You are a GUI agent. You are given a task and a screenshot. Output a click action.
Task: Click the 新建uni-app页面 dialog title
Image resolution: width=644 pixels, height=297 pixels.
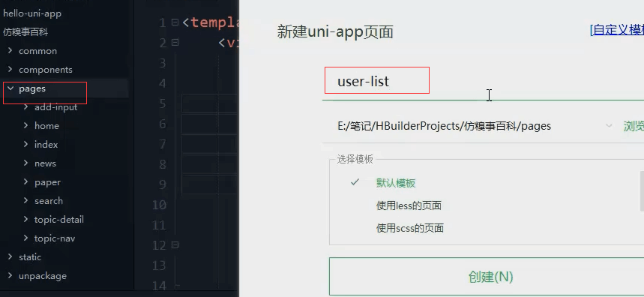[x=335, y=31]
